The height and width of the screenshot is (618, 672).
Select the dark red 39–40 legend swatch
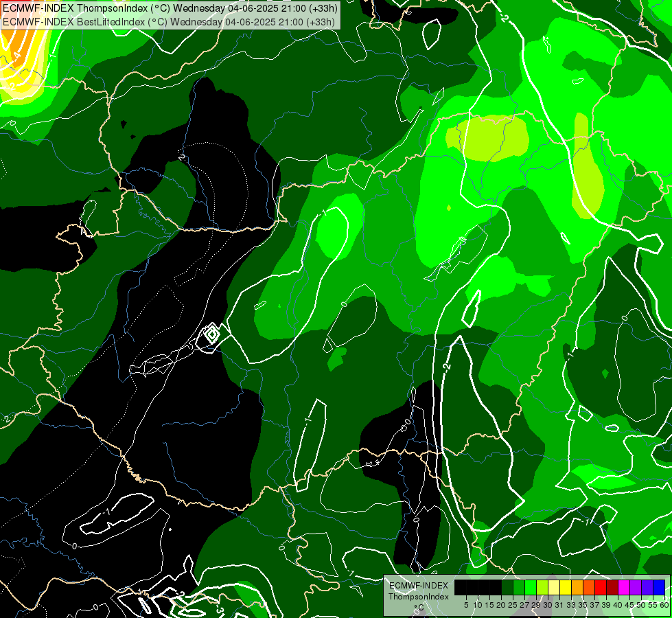612,587
